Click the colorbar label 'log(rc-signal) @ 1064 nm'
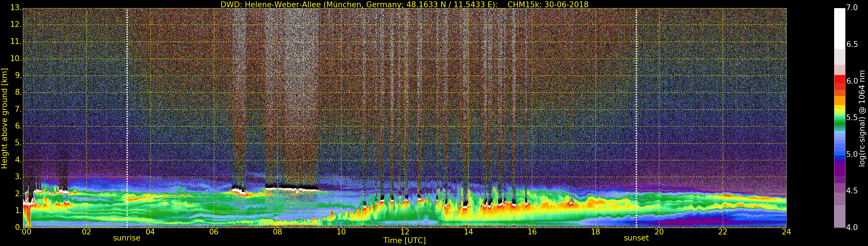This screenshot has height=246, width=868. point(862,118)
